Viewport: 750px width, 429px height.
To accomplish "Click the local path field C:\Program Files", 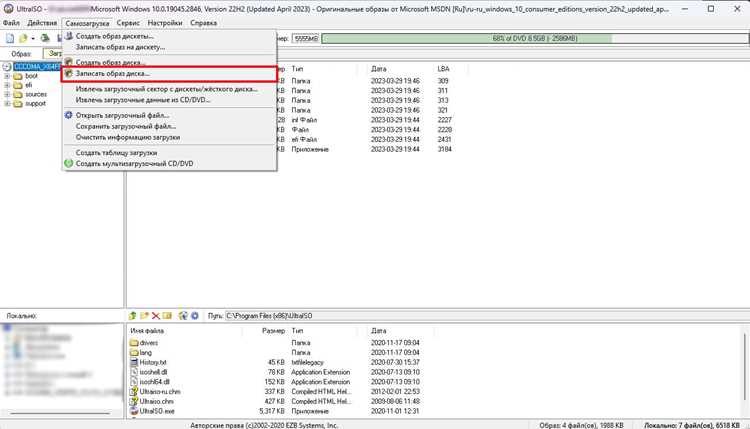I will 487,316.
